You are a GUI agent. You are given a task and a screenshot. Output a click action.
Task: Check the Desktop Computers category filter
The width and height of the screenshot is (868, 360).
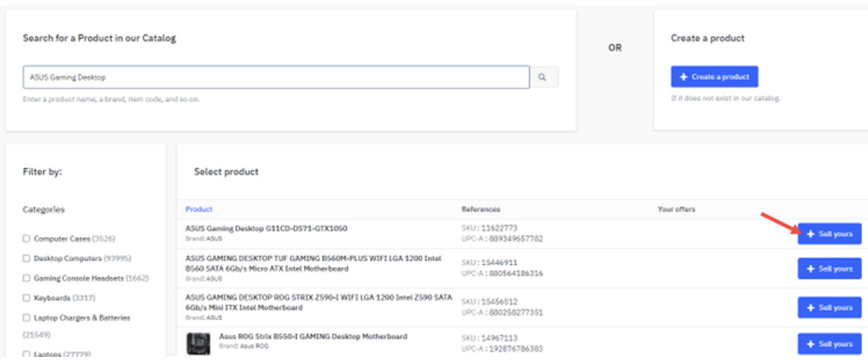(x=26, y=258)
